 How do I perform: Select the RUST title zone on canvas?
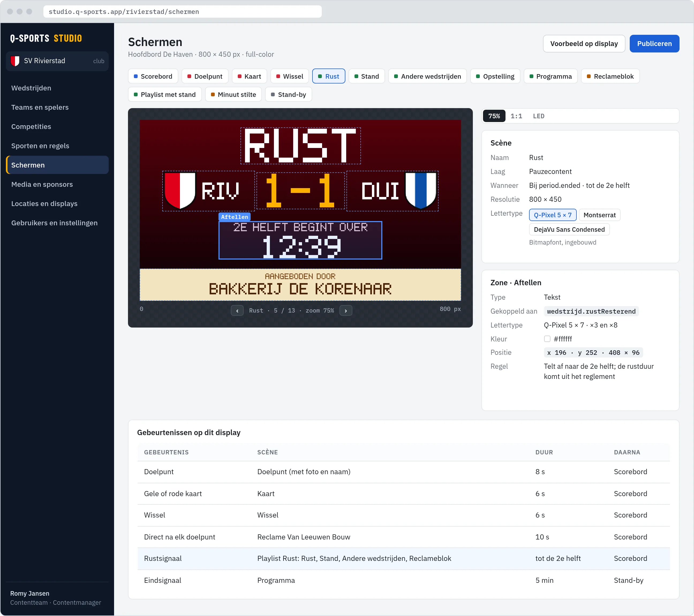pyautogui.click(x=300, y=146)
